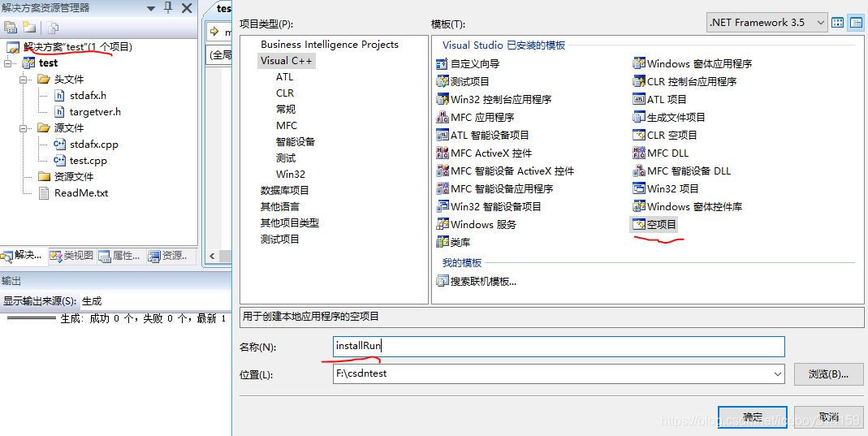868x436 pixels.
Task: Switch to the 解决... bottom tab
Action: pos(22,256)
